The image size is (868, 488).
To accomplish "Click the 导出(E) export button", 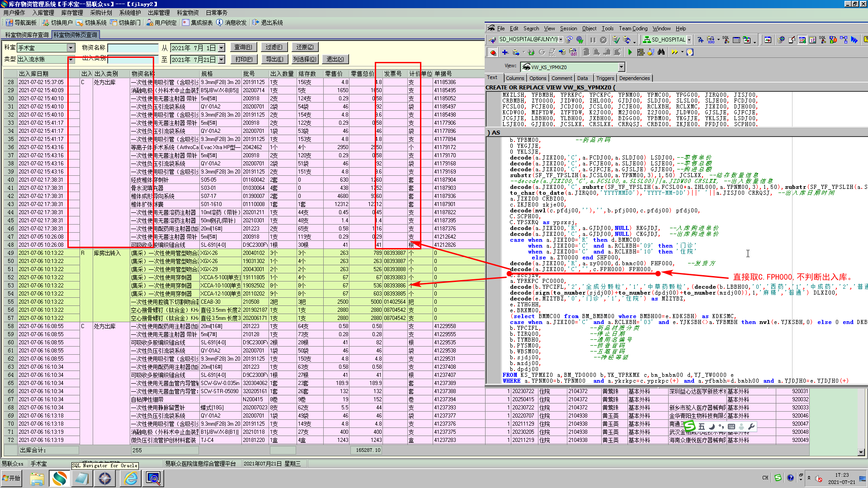I will (274, 59).
